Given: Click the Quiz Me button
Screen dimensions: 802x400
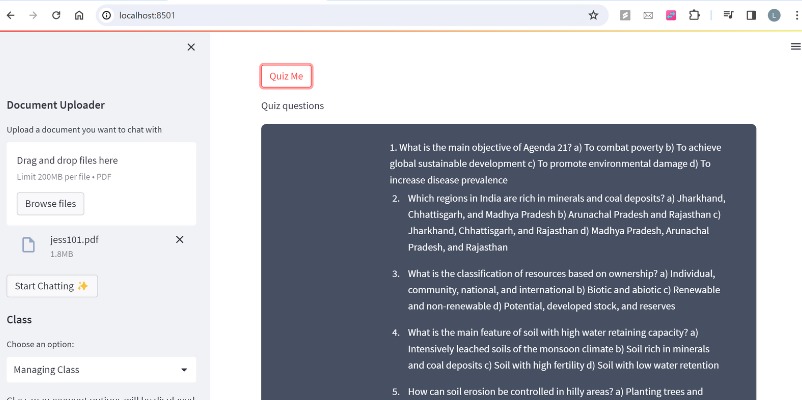Looking at the screenshot, I should pyautogui.click(x=286, y=76).
